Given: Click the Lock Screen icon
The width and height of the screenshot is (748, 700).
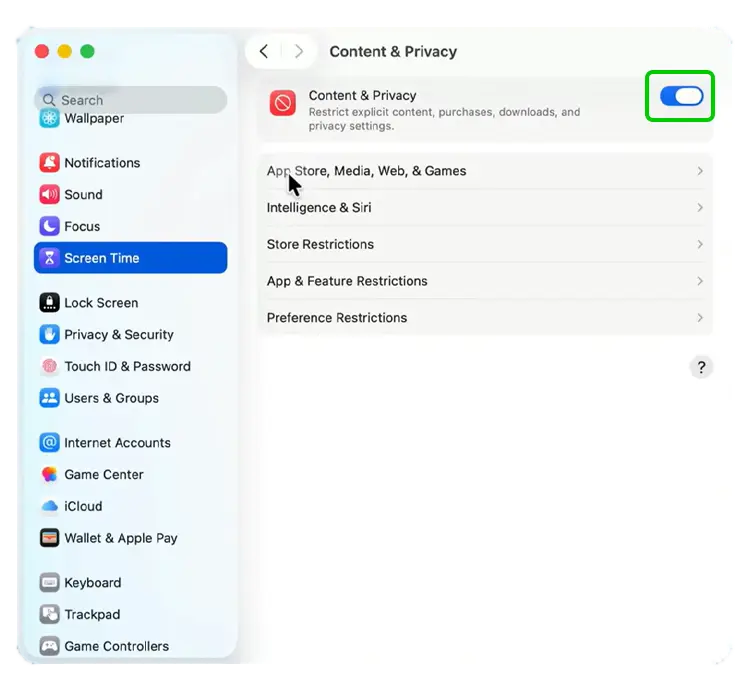Looking at the screenshot, I should (x=49, y=303).
